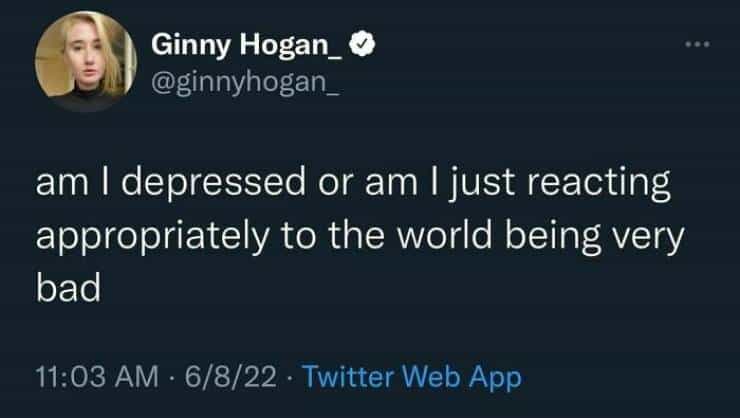Screen dimensions: 740x418
Task: Click the blue verified badge
Action: tap(367, 46)
